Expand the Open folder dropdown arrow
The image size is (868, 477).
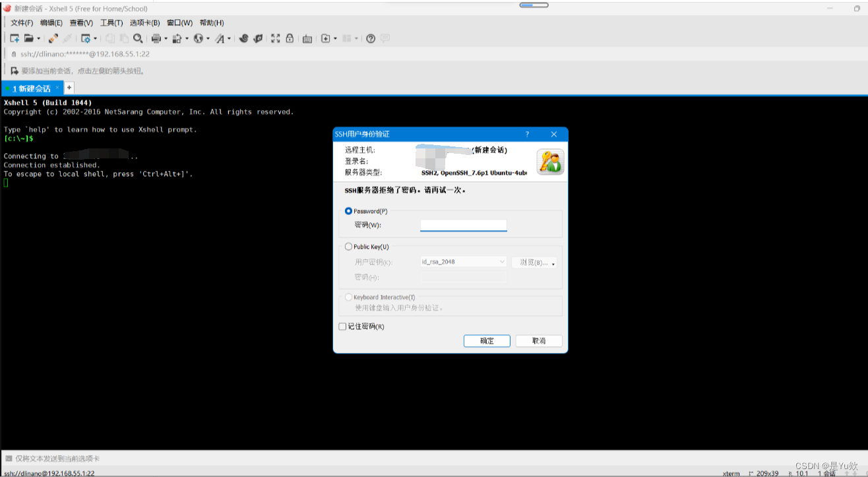pos(38,38)
